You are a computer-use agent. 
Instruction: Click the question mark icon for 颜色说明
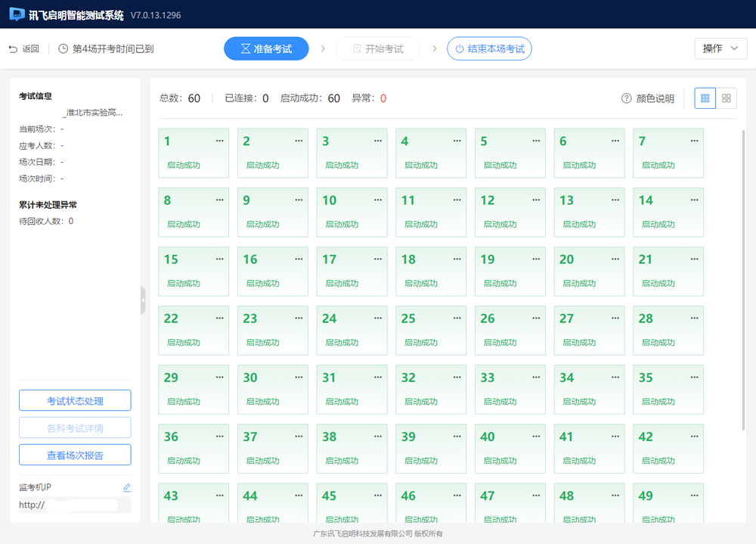626,98
